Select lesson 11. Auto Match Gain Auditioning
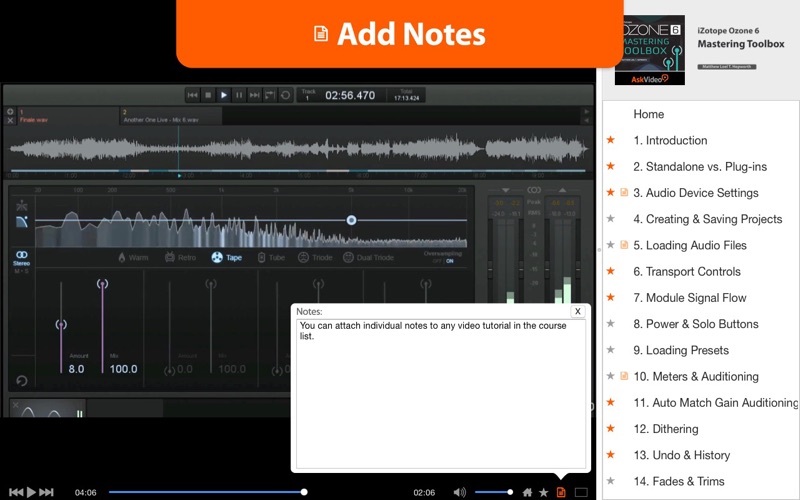This screenshot has width=800, height=500. click(x=716, y=403)
